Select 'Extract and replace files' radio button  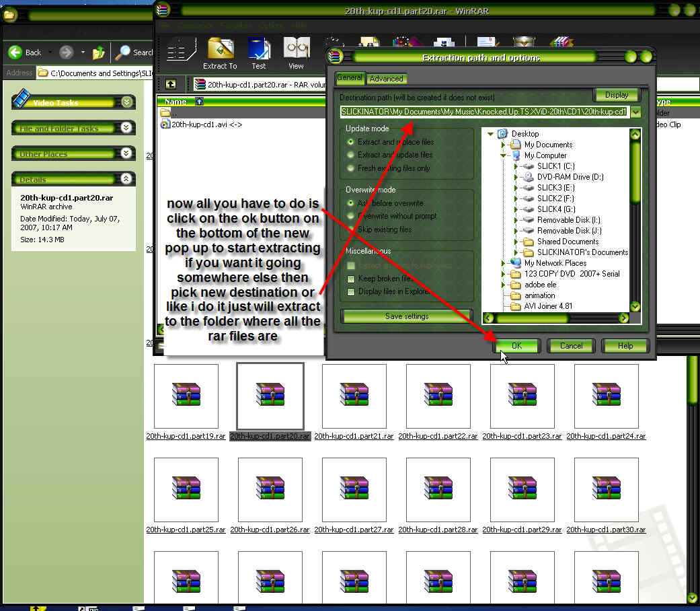pyautogui.click(x=351, y=142)
